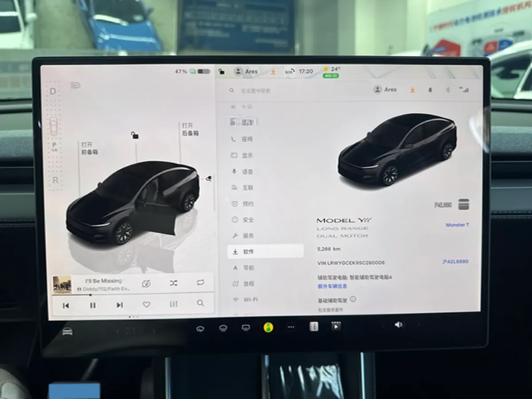Tap the lyrics/source icon in media player
532x399 pixels.
pyautogui.click(x=146, y=284)
